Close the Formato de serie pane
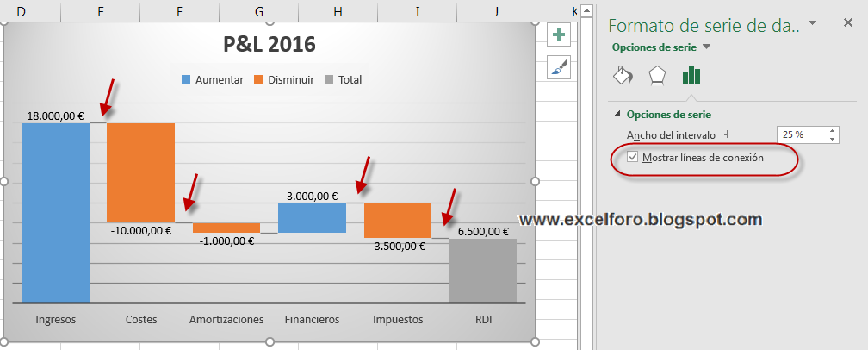This screenshot has width=868, height=350. (x=847, y=22)
